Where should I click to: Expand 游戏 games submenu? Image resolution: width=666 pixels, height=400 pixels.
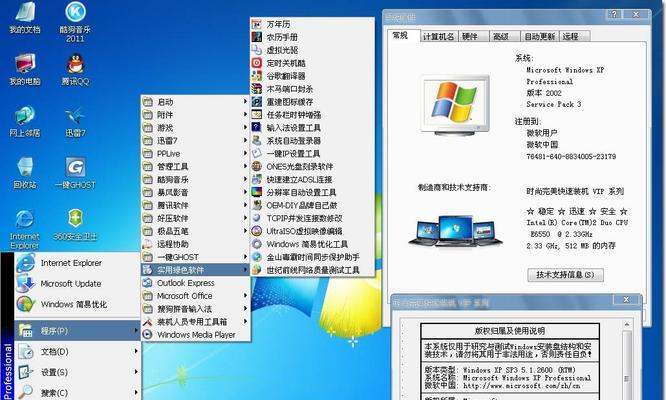195,128
